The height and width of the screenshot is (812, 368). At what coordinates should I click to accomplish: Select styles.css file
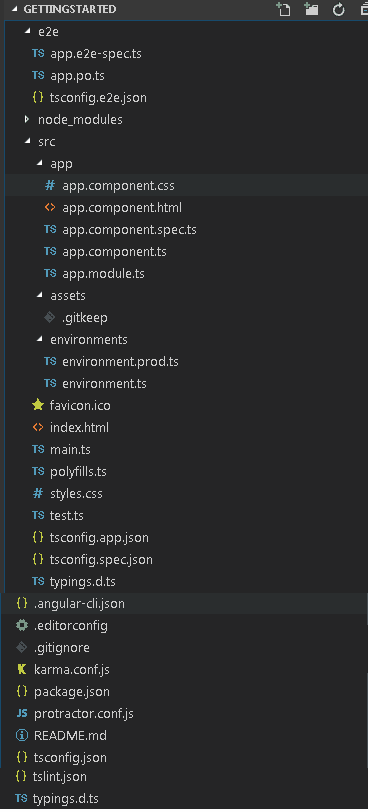(x=76, y=494)
